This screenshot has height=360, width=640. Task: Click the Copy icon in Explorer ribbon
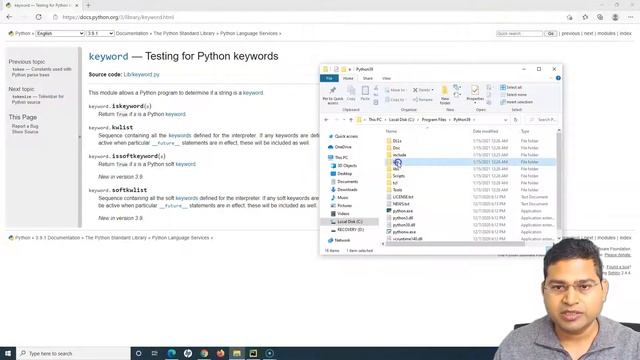coord(351,93)
